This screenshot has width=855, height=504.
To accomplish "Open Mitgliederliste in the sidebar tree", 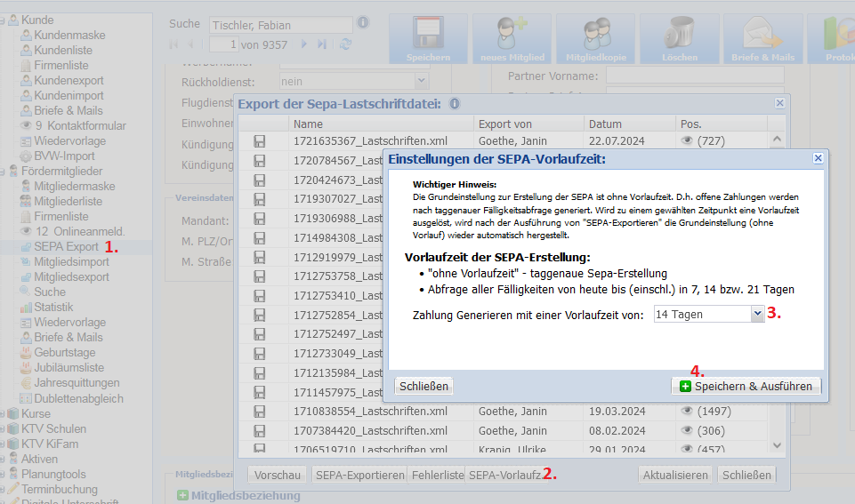I will tap(68, 201).
